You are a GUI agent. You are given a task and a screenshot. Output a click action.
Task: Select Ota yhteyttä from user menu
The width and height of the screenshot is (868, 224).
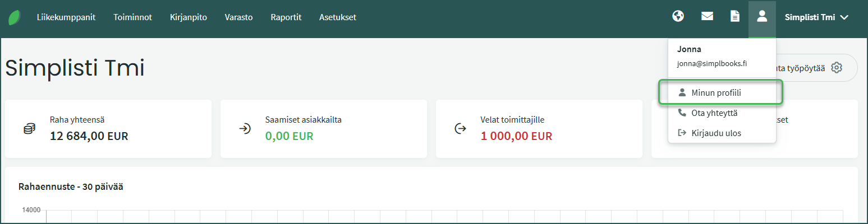pyautogui.click(x=714, y=113)
